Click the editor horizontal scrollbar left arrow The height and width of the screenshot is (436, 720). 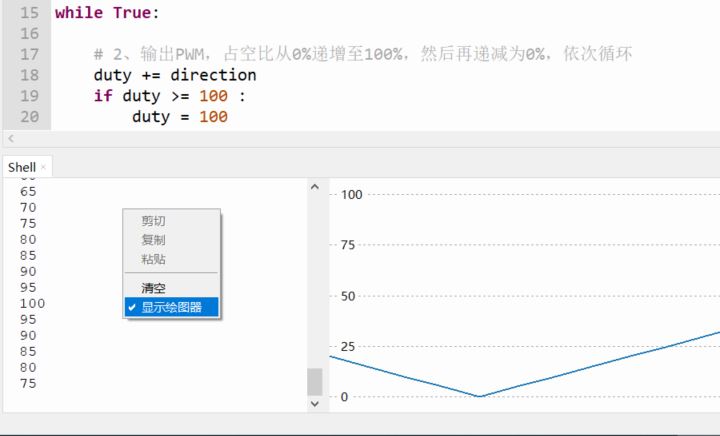[x=11, y=138]
